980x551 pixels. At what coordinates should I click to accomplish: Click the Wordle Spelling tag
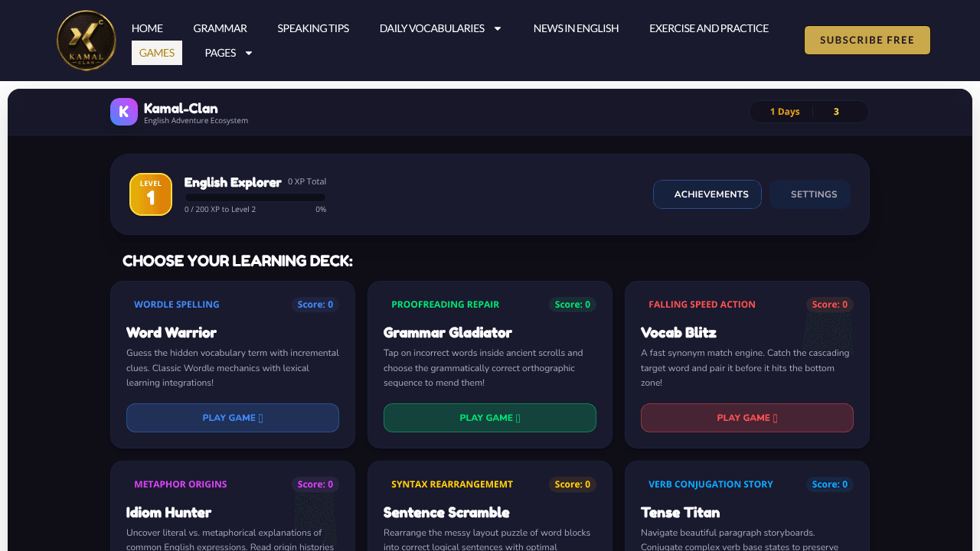[177, 305]
